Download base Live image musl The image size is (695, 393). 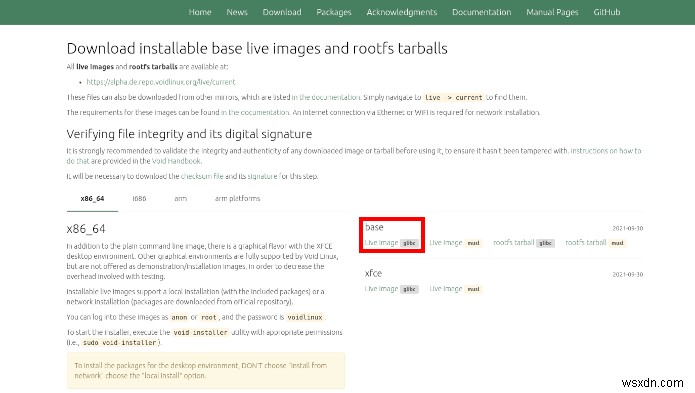456,243
